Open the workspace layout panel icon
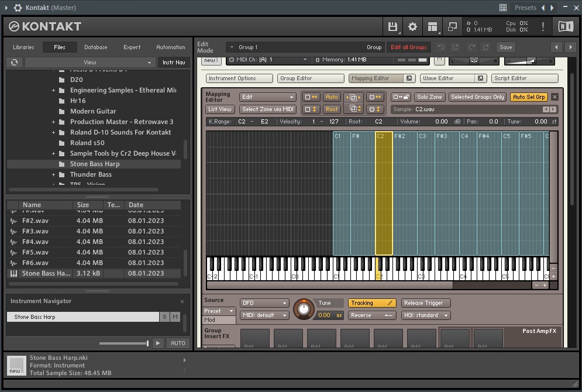Screen dimensions: 582x392 click(432, 27)
